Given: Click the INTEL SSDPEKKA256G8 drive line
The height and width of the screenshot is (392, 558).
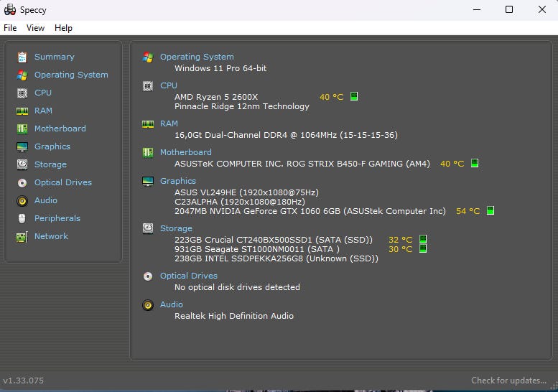Looking at the screenshot, I should pyautogui.click(x=276, y=258).
